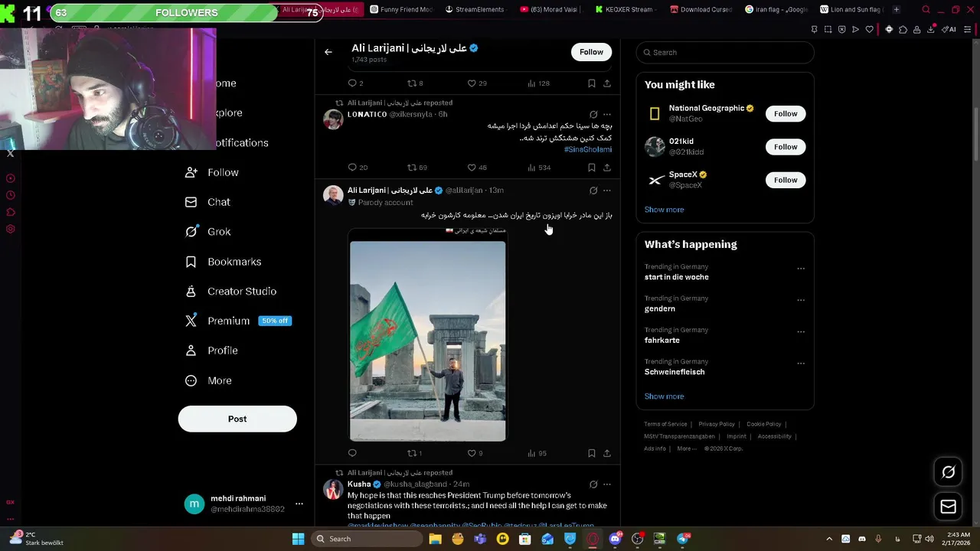Open Telegram from the taskbar

point(682,539)
